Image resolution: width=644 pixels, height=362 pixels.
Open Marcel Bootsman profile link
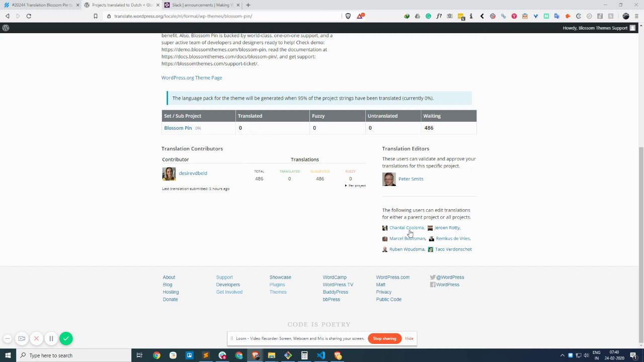coord(407,238)
